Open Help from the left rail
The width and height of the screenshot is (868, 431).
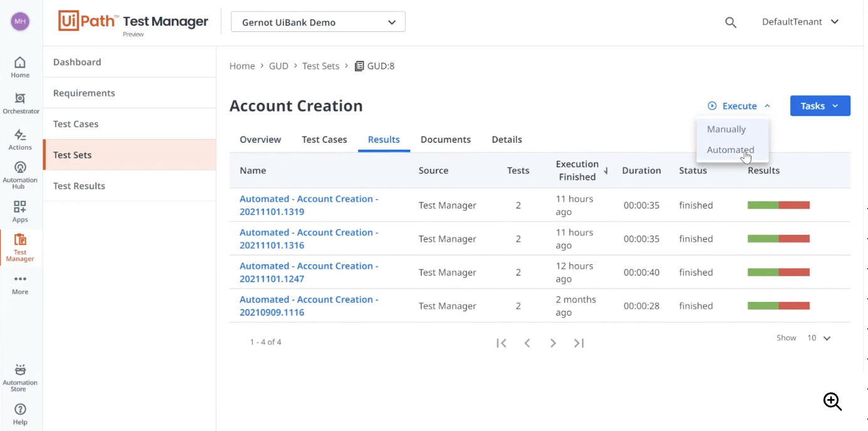click(20, 414)
